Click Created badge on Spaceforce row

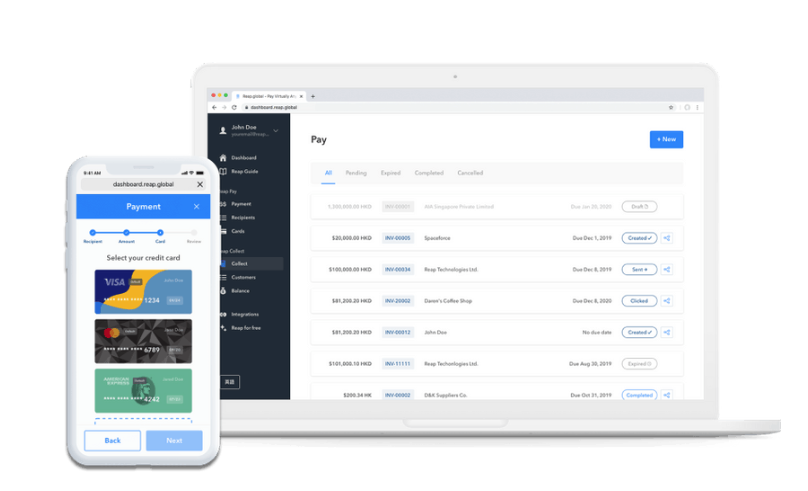pos(639,238)
